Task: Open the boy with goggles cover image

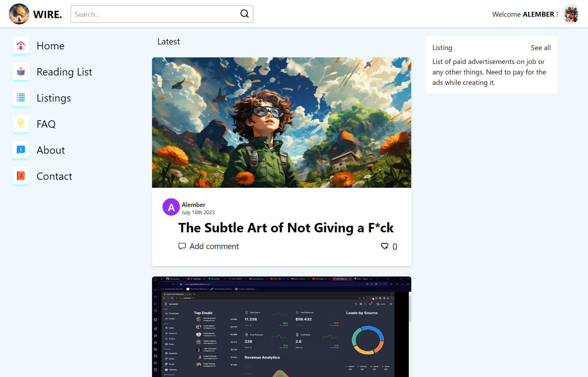Action: [x=281, y=122]
